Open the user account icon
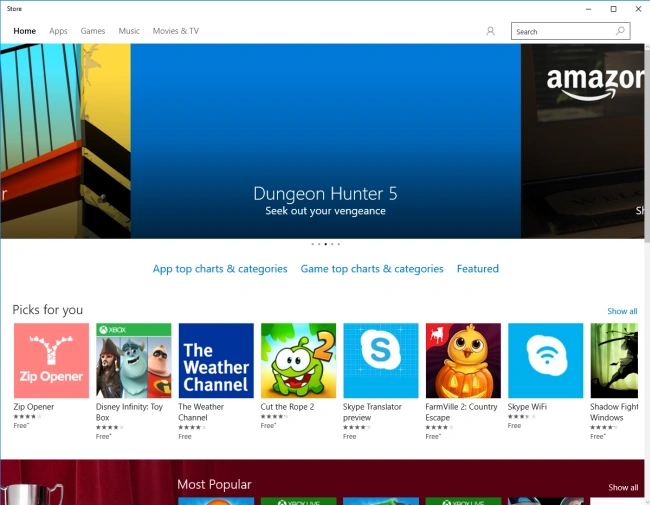This screenshot has width=650, height=505. 490,32
